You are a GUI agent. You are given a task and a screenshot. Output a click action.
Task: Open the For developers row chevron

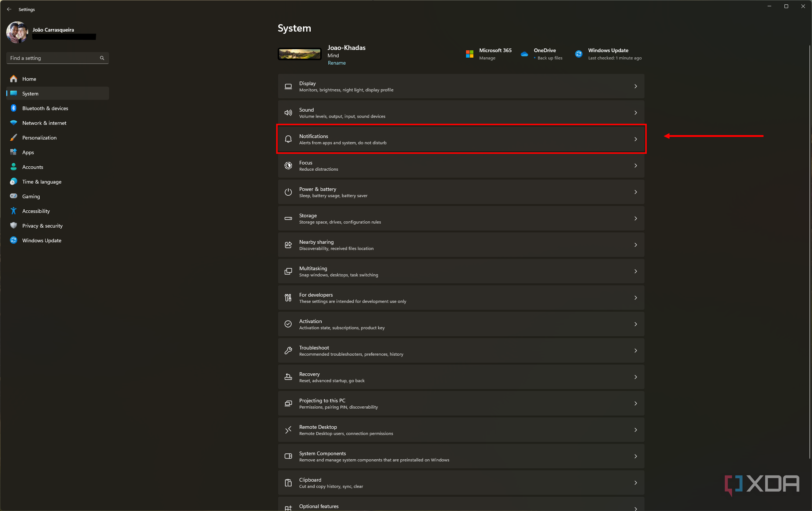point(636,298)
